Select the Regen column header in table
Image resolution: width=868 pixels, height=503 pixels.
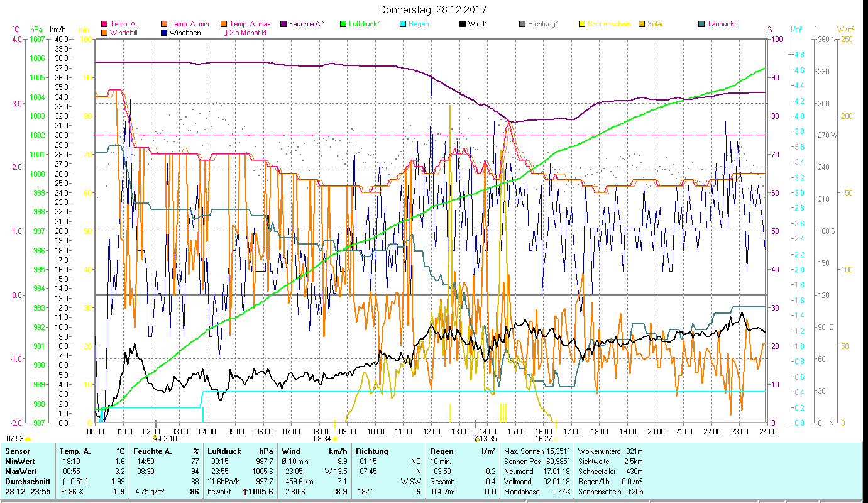click(x=441, y=451)
